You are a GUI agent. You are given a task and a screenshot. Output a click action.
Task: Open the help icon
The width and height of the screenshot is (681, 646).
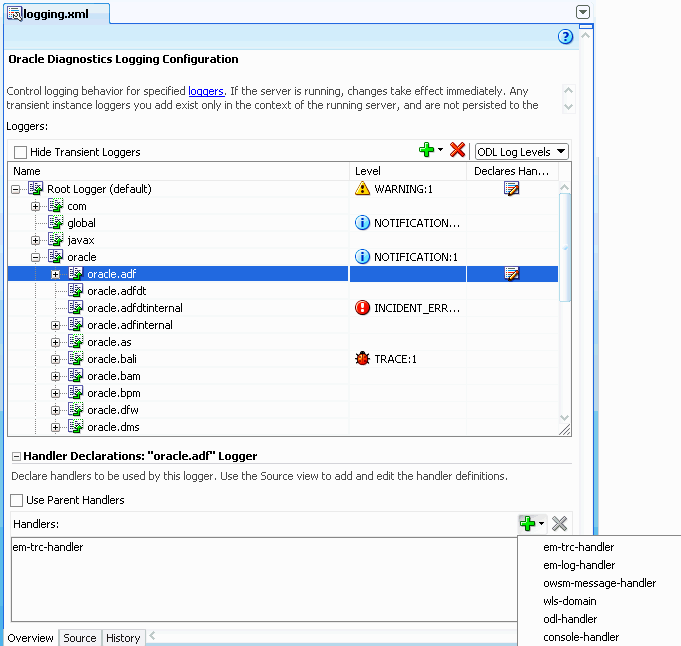pos(565,37)
